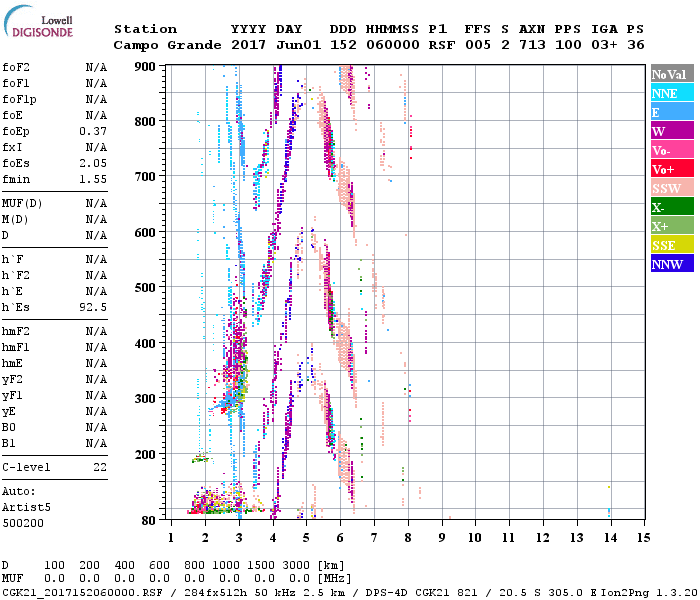Click the h`Es value 92.5
This screenshot has width=700, height=600.
pyautogui.click(x=93, y=307)
